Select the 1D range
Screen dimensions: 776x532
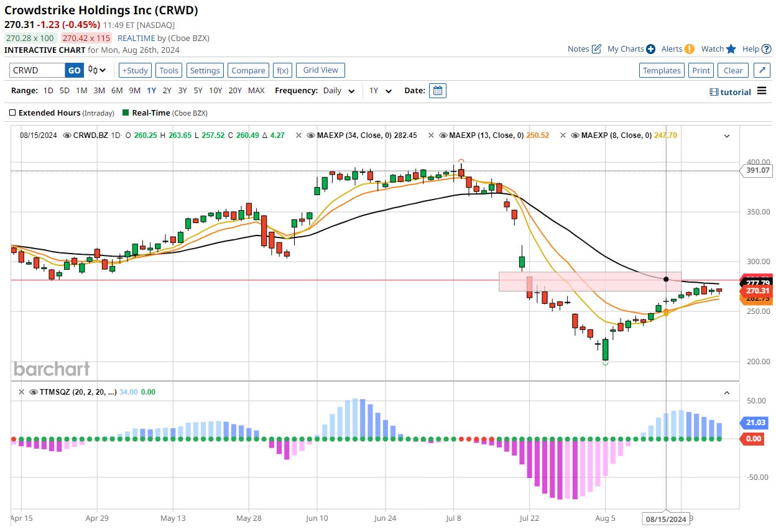pos(48,91)
